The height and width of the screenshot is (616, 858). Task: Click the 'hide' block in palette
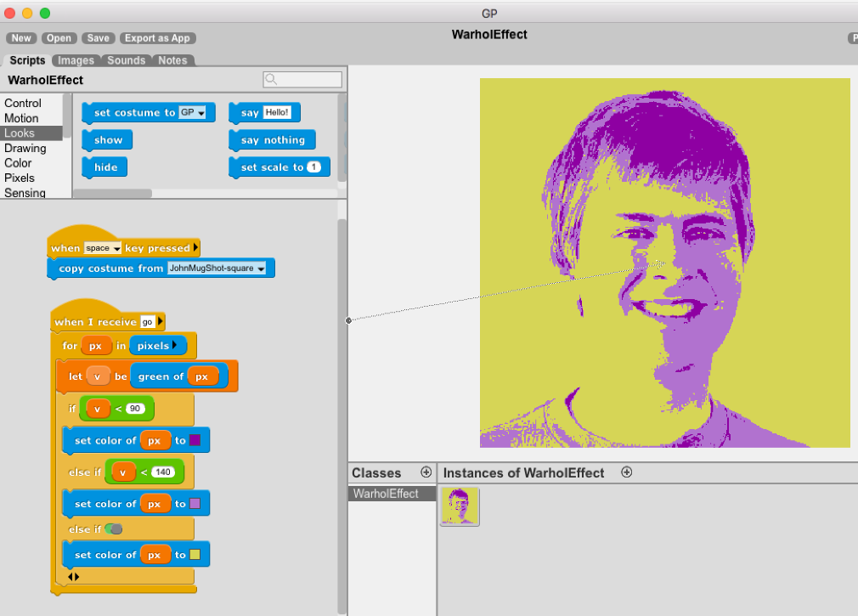pos(105,167)
